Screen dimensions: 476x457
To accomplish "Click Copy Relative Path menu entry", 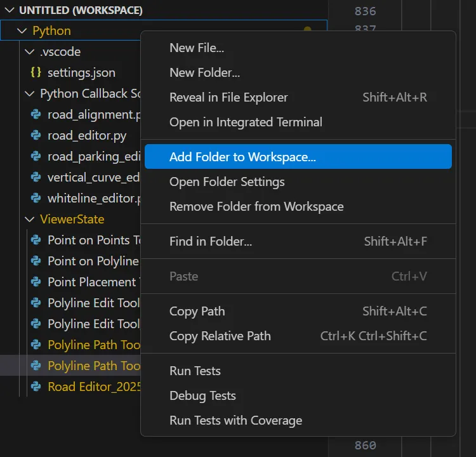I will pyautogui.click(x=298, y=336).
